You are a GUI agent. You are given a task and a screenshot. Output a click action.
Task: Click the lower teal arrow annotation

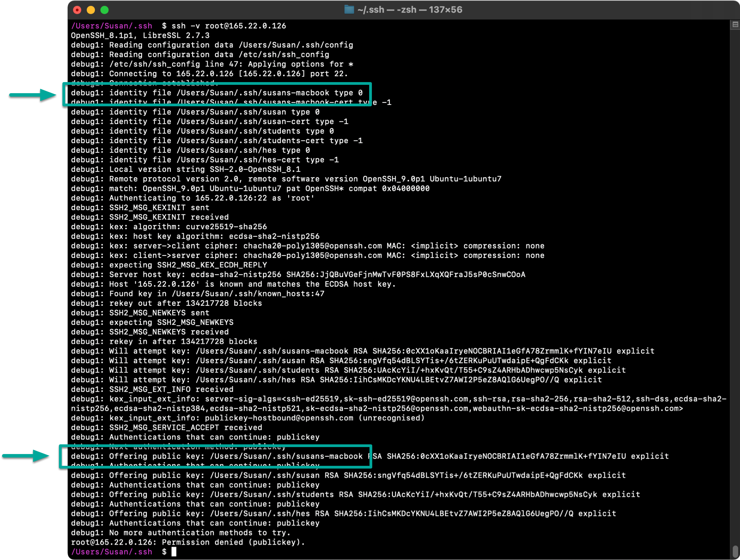tap(26, 456)
